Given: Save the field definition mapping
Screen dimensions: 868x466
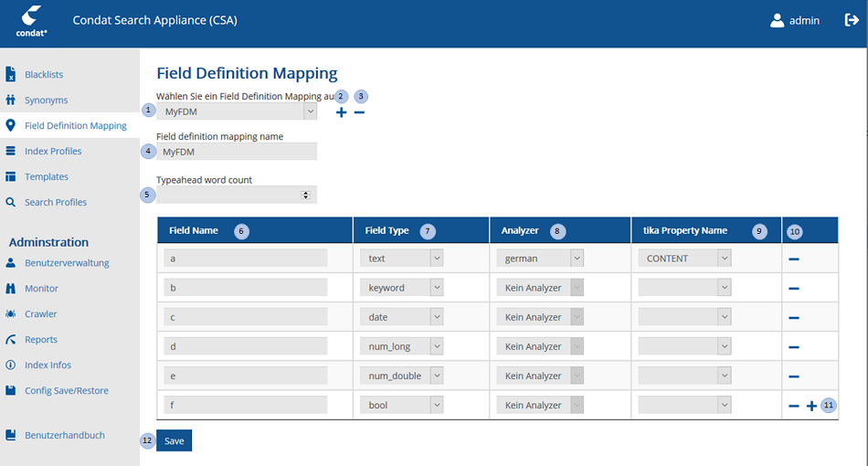Looking at the screenshot, I should tap(174, 440).
